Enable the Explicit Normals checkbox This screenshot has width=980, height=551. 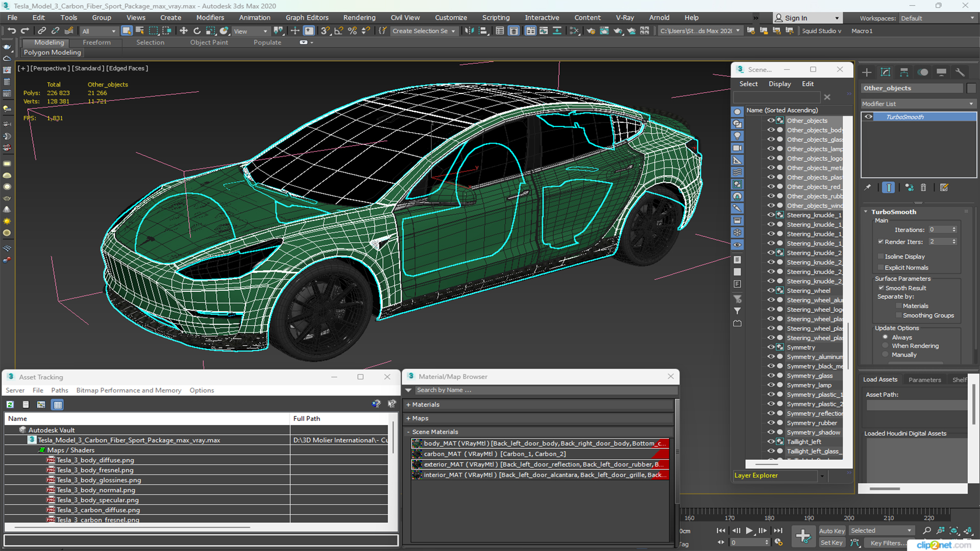[880, 267]
